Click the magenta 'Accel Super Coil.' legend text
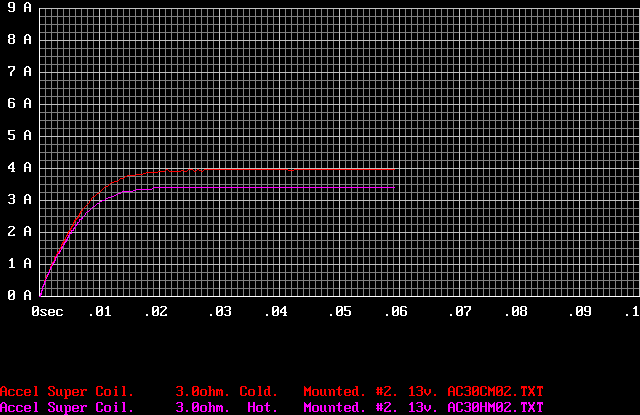 pos(67,408)
